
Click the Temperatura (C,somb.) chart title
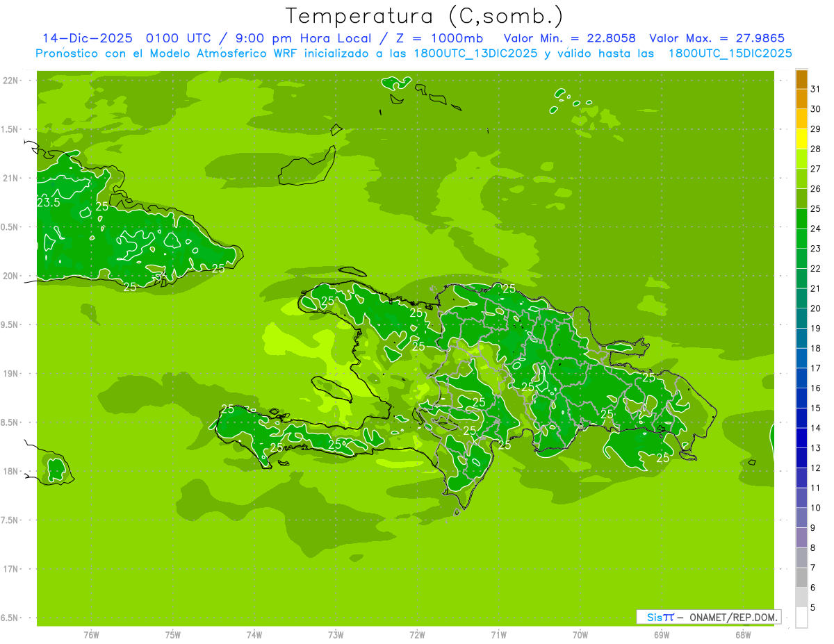coord(424,15)
